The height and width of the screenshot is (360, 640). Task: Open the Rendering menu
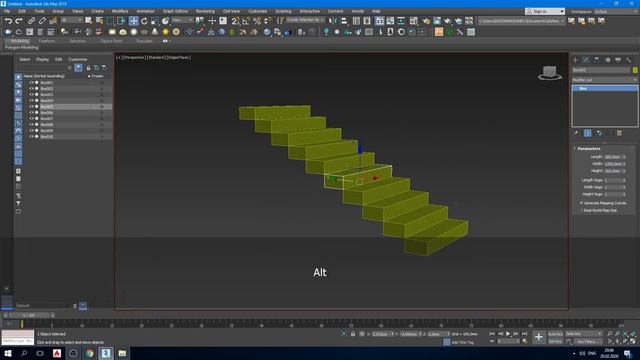pos(205,11)
